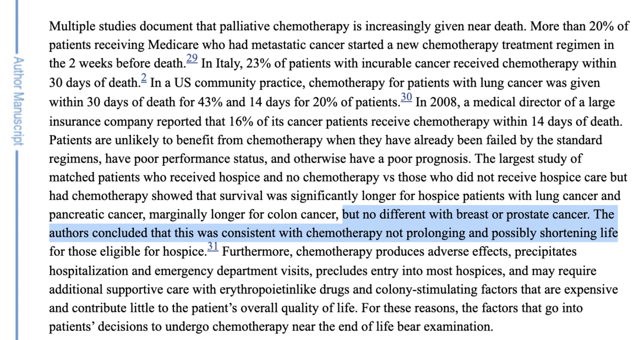The width and height of the screenshot is (644, 340).
Task: Click the word "Italy" in the text
Action: click(x=225, y=64)
